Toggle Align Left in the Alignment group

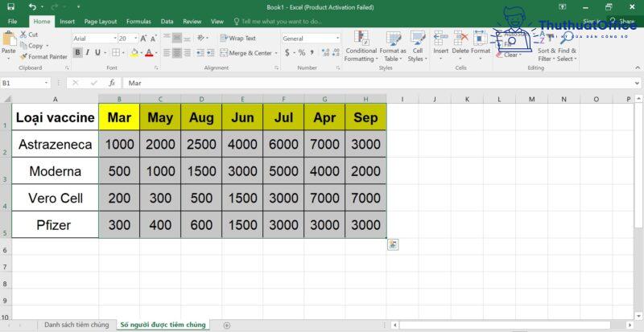pyautogui.click(x=167, y=53)
